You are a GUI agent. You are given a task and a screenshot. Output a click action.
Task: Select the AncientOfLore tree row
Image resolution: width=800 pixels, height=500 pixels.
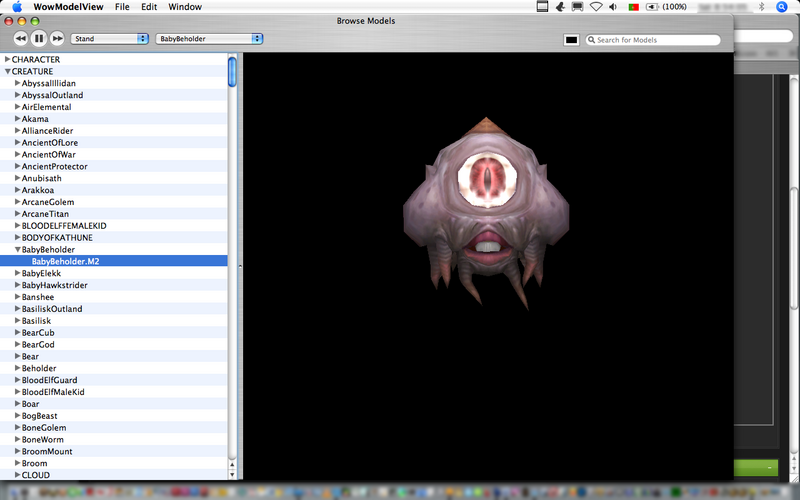[114, 142]
